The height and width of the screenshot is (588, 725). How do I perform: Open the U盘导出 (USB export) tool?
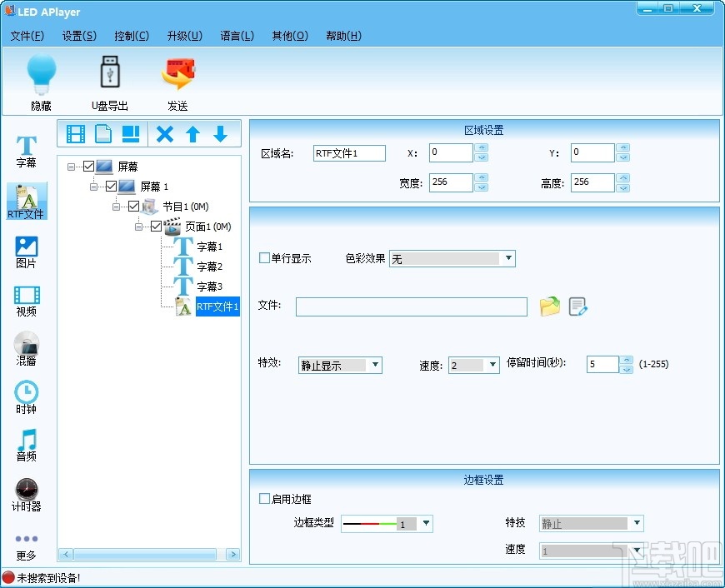coord(109,81)
